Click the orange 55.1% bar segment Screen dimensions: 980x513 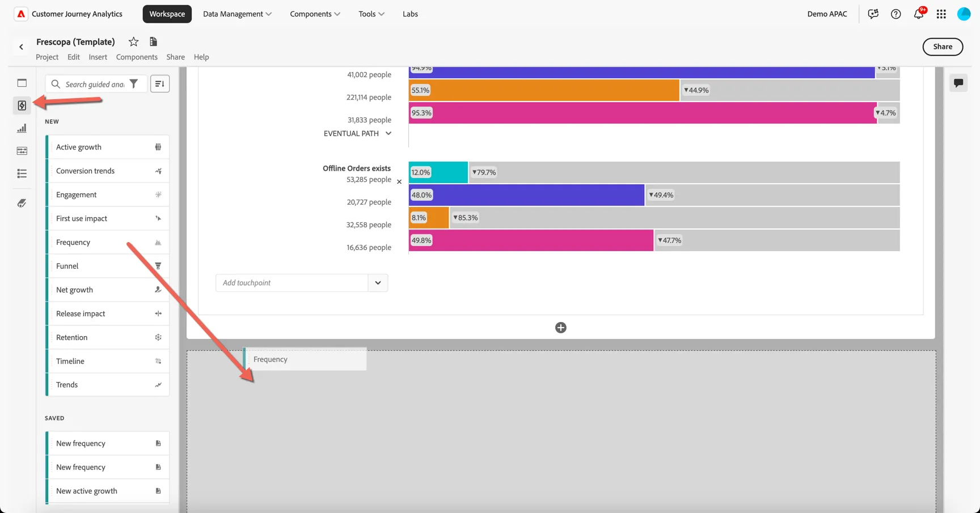coord(544,90)
